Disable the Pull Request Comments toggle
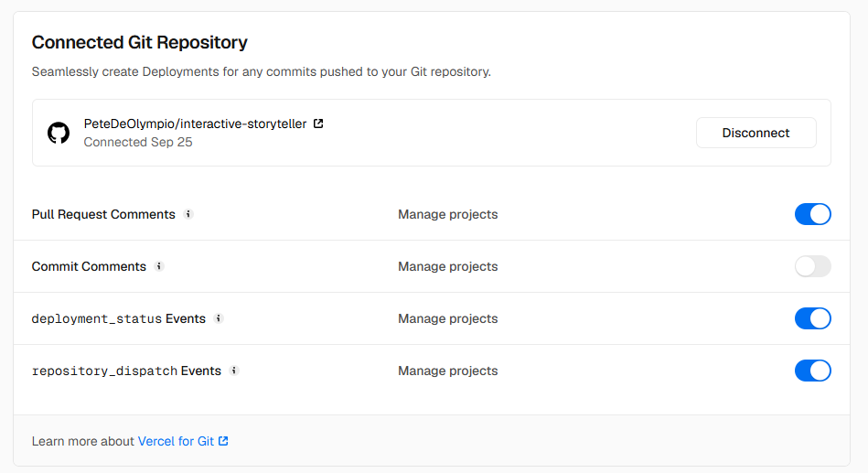The width and height of the screenshot is (868, 473). point(812,214)
